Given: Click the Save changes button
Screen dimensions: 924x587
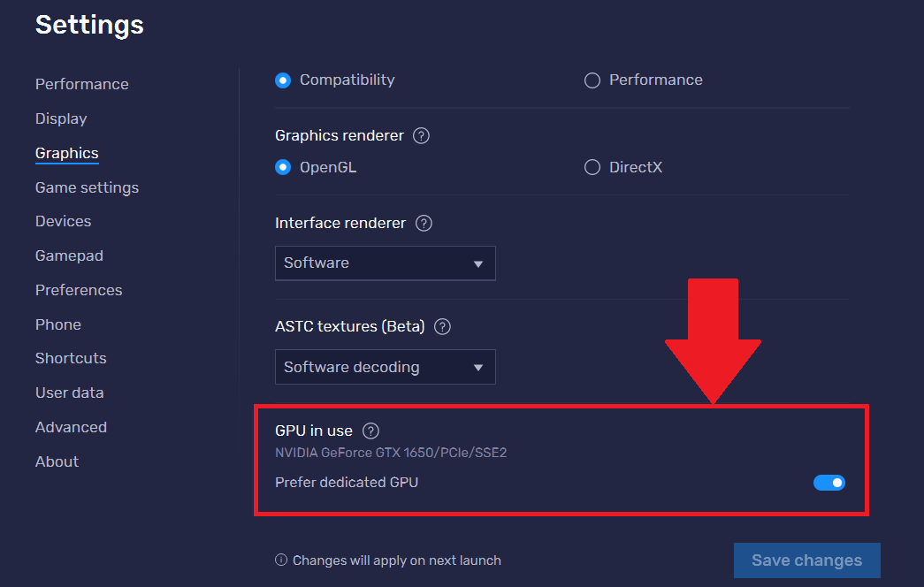Looking at the screenshot, I should 806,560.
